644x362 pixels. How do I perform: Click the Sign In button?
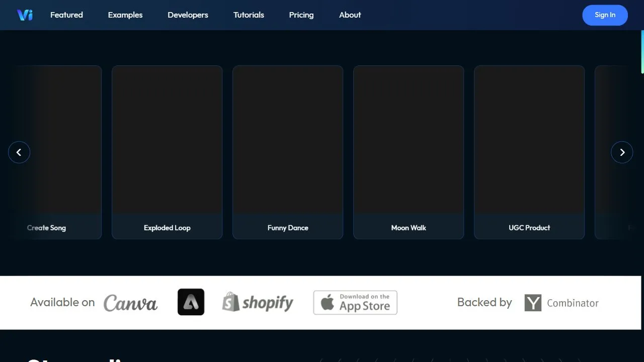coord(605,15)
